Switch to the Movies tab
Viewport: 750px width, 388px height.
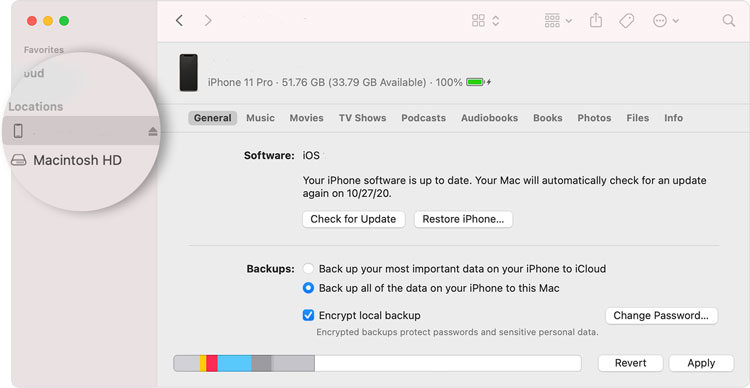(x=307, y=118)
